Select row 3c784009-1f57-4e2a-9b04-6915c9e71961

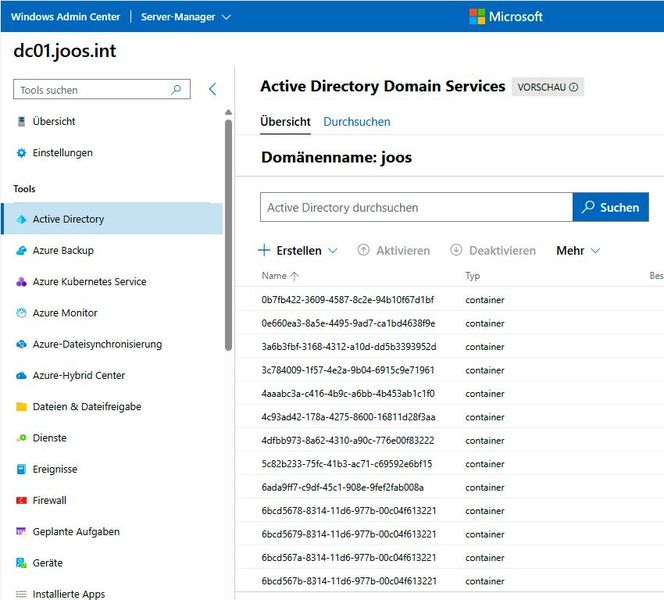[450, 370]
